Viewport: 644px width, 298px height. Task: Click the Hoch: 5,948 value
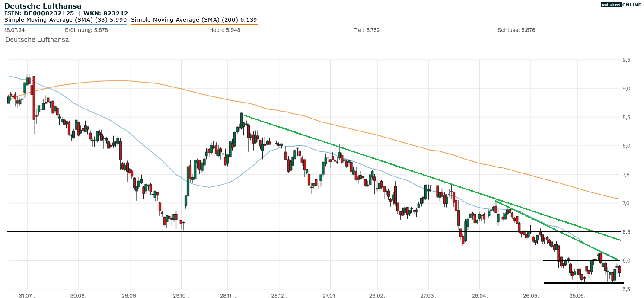[225, 30]
